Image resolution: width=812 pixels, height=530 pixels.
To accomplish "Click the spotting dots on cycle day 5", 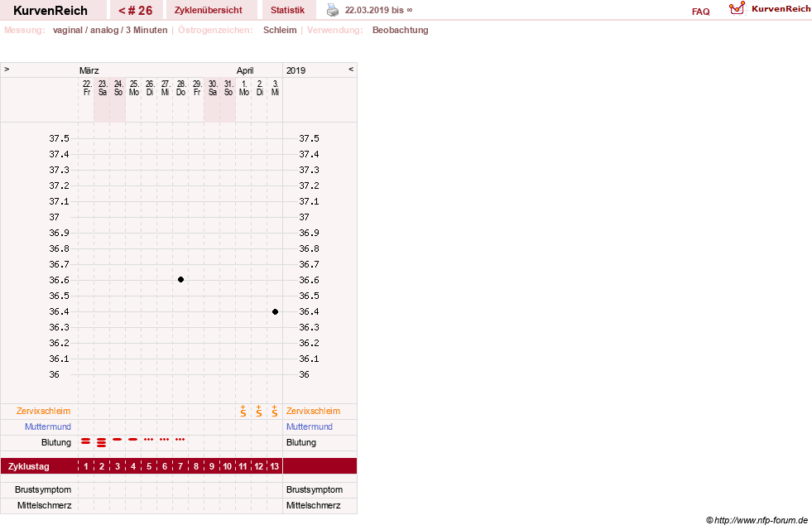I will tap(149, 440).
